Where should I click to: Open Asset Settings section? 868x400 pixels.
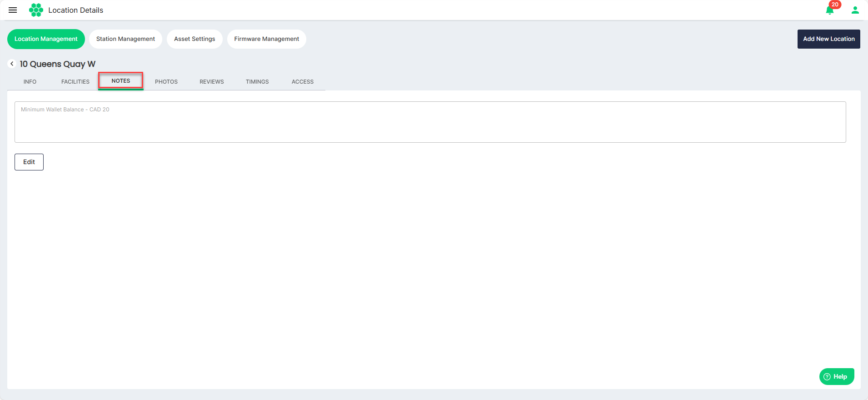tap(195, 39)
